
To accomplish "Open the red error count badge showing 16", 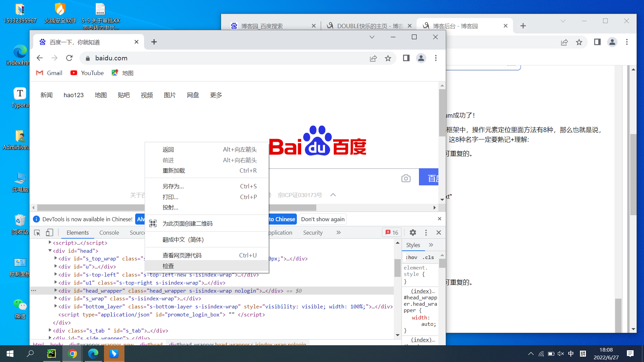I will (x=392, y=233).
